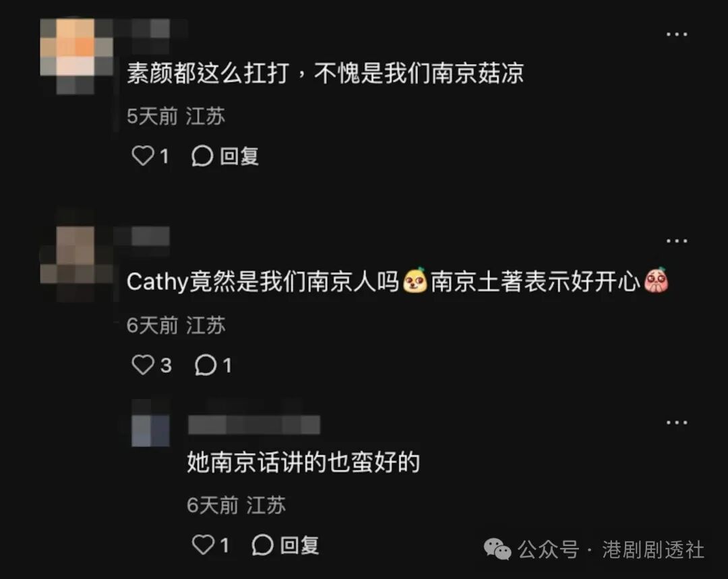Open replies bubble on the Cathy comment
This screenshot has width=728, height=579.
click(x=205, y=365)
